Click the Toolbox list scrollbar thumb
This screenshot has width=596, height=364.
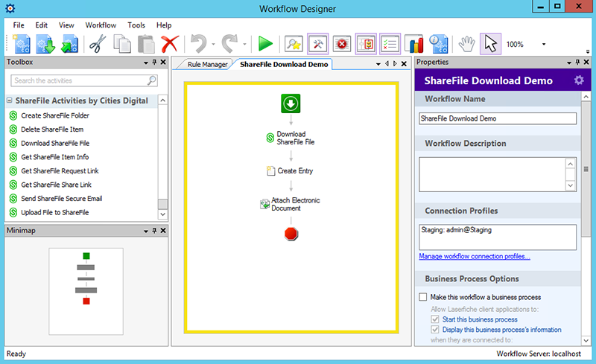pyautogui.click(x=162, y=204)
